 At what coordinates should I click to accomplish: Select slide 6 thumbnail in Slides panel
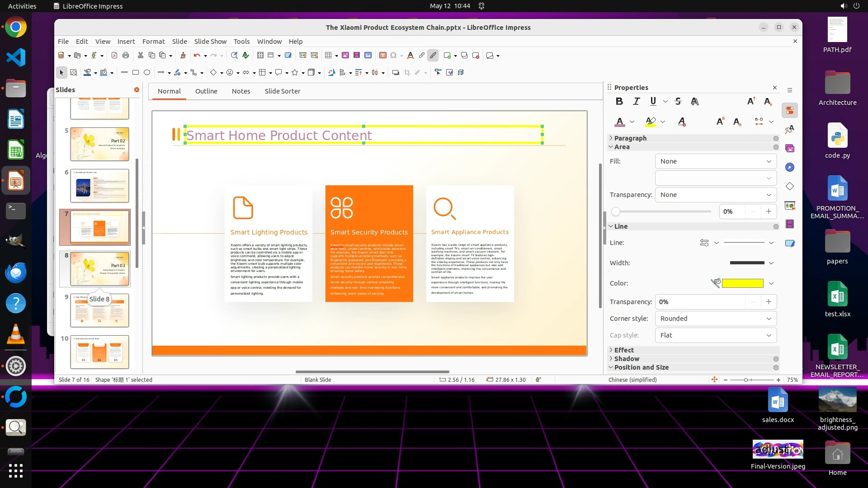point(99,186)
